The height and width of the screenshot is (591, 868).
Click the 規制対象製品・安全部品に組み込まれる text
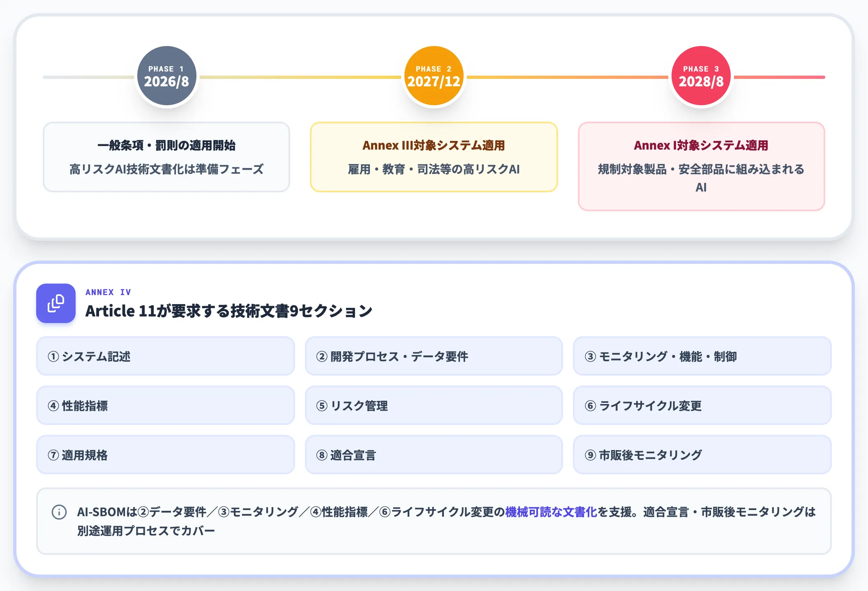pyautogui.click(x=701, y=169)
